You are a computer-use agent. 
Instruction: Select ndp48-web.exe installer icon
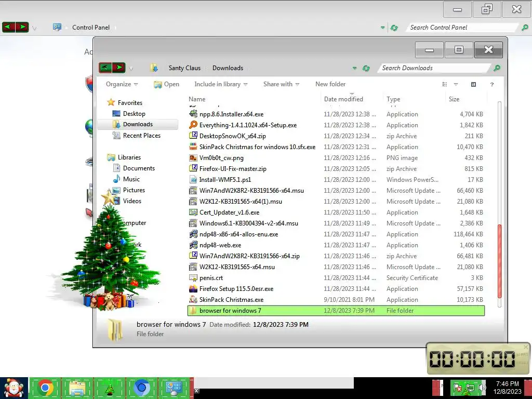(x=193, y=245)
